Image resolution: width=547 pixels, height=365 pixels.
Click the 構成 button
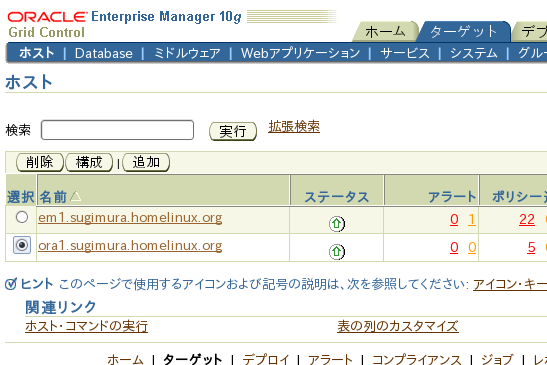click(x=89, y=162)
